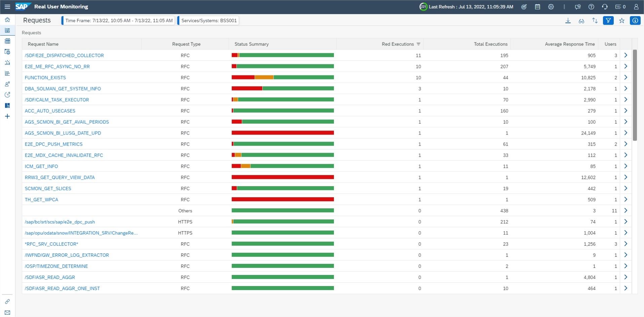This screenshot has width=644, height=317.
Task: Click the download icon in Requests toolbar
Action: (x=568, y=21)
